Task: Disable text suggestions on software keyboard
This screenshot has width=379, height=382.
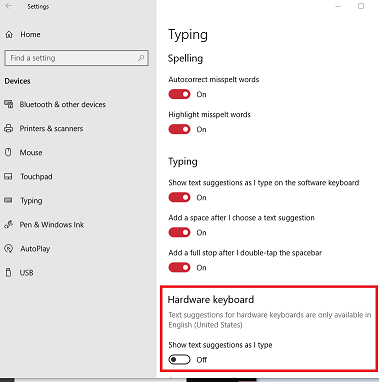Action: (x=179, y=197)
